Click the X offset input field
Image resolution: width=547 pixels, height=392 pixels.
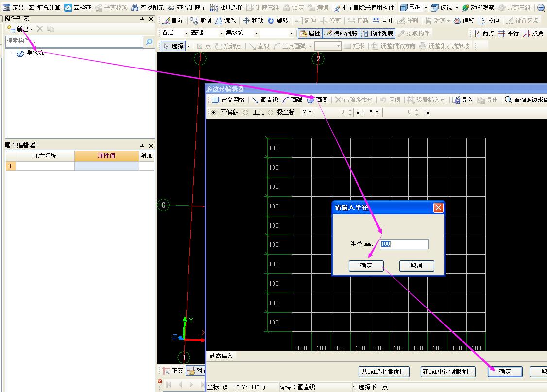(x=331, y=112)
